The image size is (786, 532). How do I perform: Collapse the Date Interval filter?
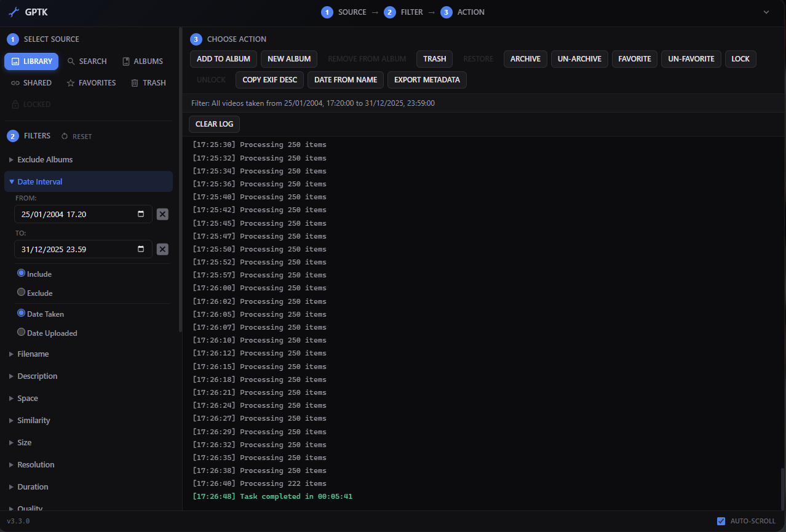[x=89, y=182]
